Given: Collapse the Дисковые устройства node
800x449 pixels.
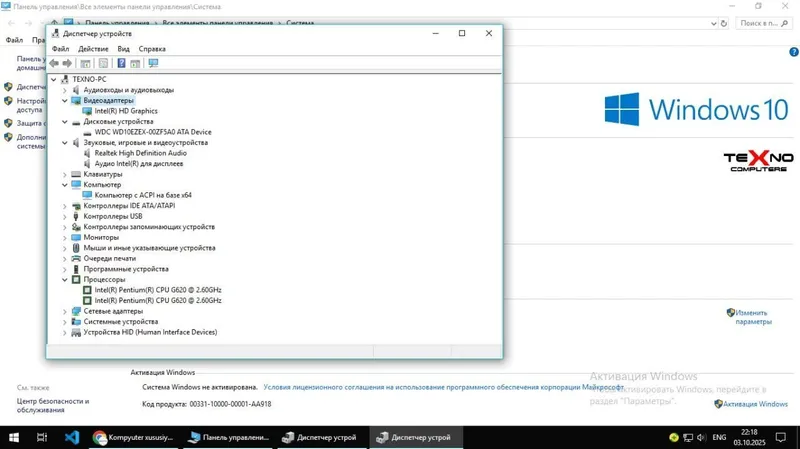Looking at the screenshot, I should coord(65,122).
